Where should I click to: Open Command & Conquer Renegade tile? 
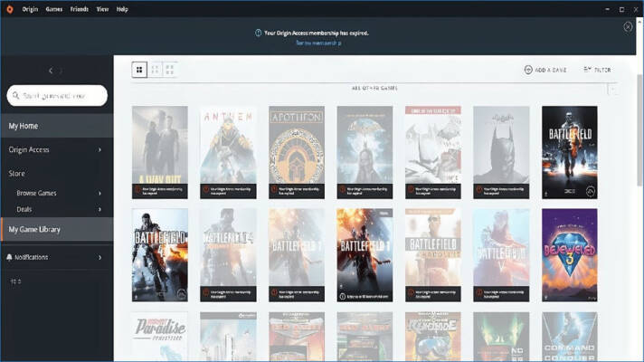(x=433, y=337)
